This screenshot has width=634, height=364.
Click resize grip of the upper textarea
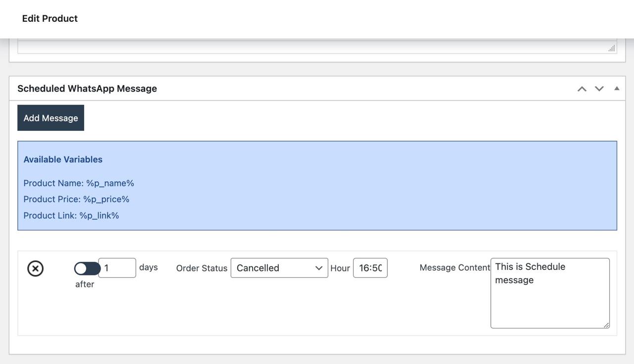612,48
